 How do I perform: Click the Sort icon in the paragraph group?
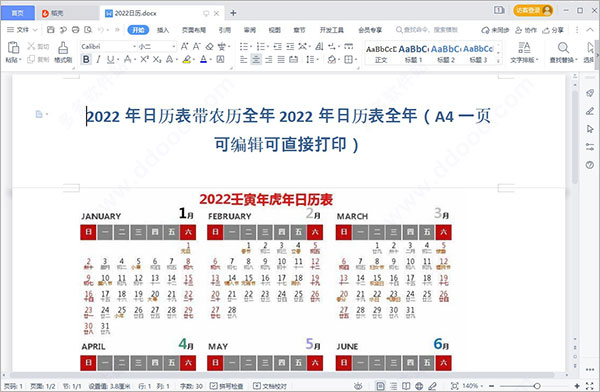coord(319,46)
